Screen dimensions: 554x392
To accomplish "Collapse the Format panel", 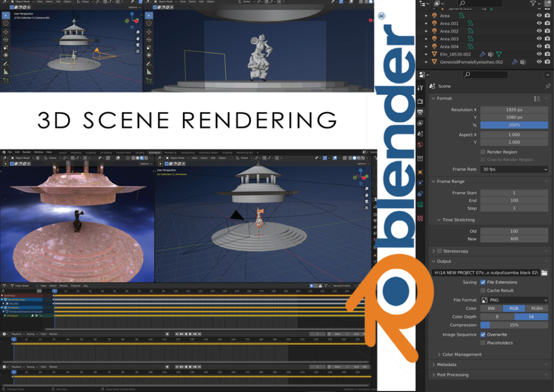I will coord(433,99).
